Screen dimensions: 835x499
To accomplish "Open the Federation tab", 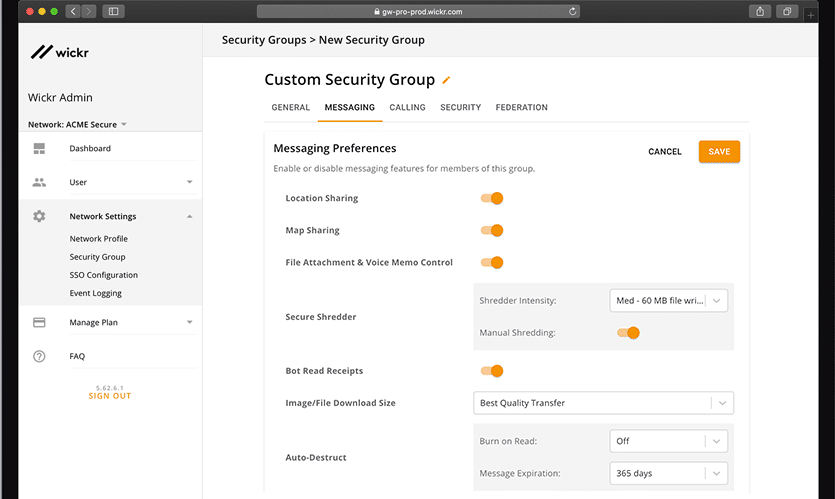I will 521,107.
